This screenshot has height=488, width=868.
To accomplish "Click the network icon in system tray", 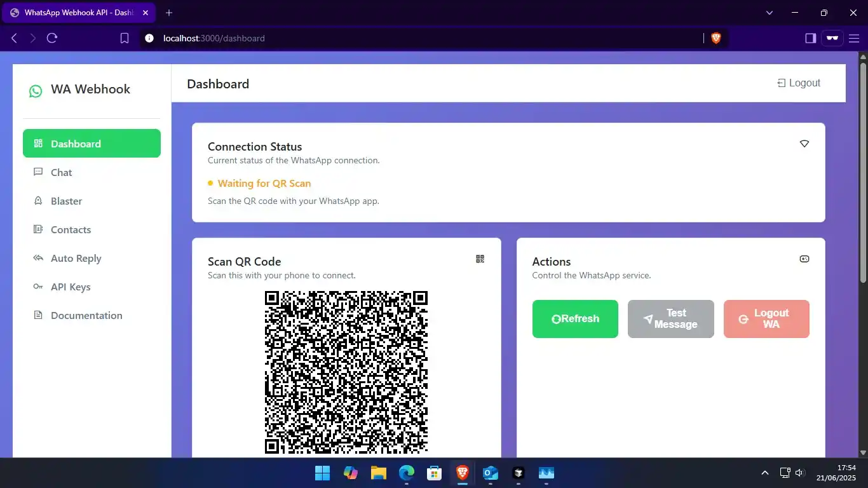I will [x=785, y=473].
